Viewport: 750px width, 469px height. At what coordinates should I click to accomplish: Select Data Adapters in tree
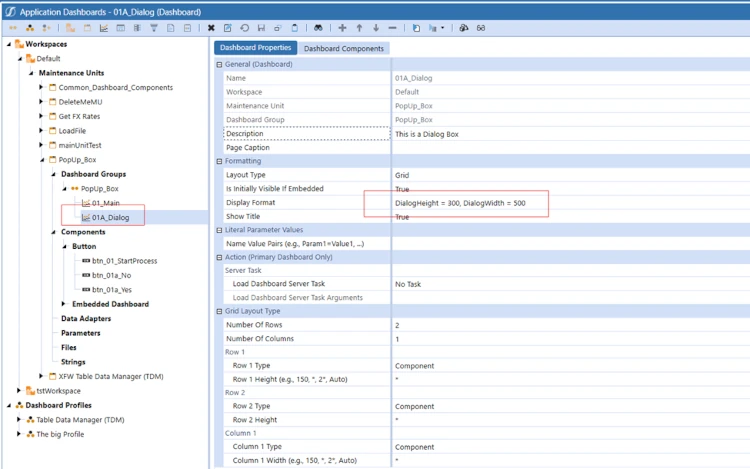[x=86, y=318]
